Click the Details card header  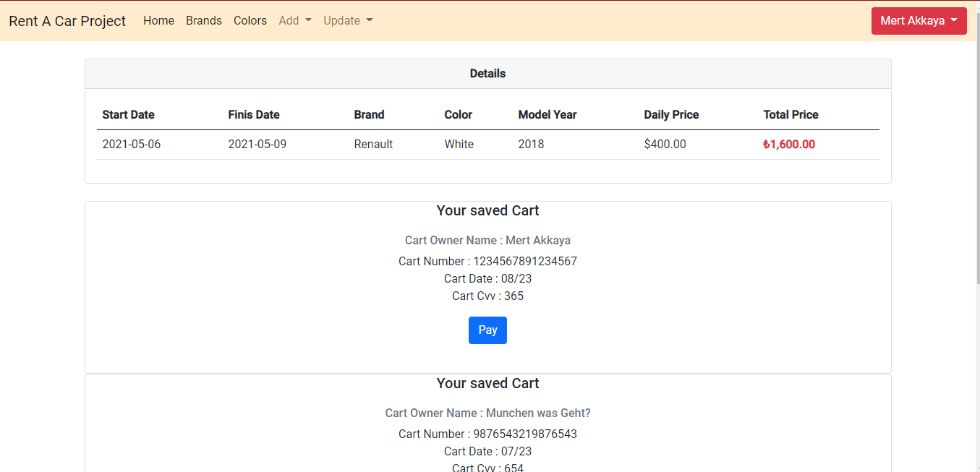tap(488, 74)
